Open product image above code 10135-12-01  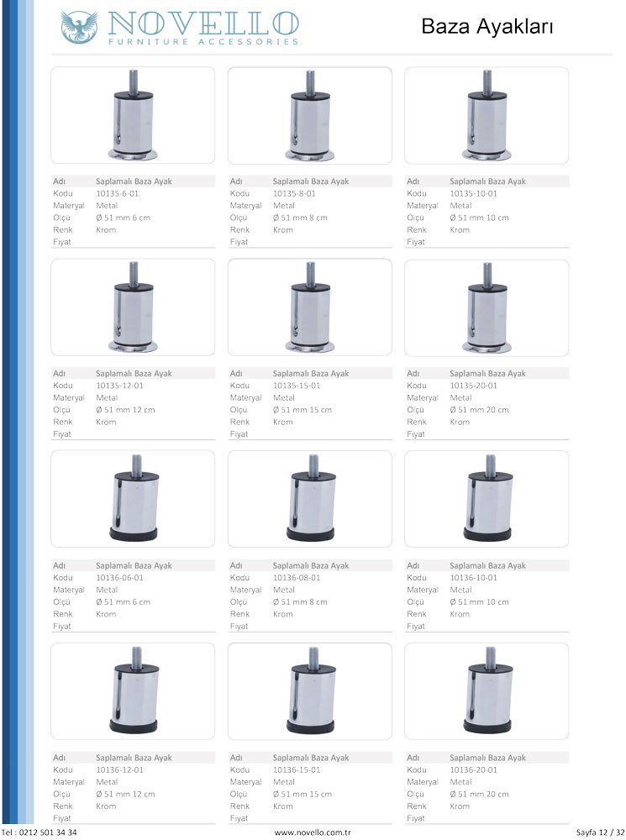point(133,307)
